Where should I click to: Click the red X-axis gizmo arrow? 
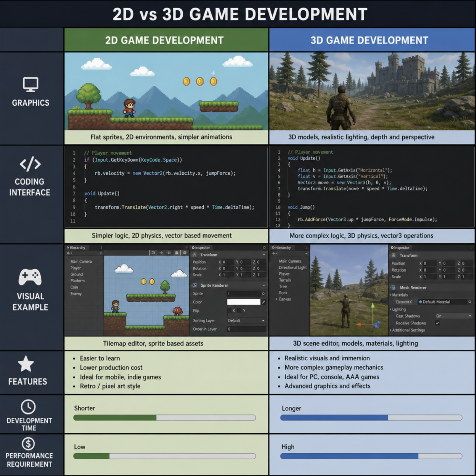(x=359, y=324)
